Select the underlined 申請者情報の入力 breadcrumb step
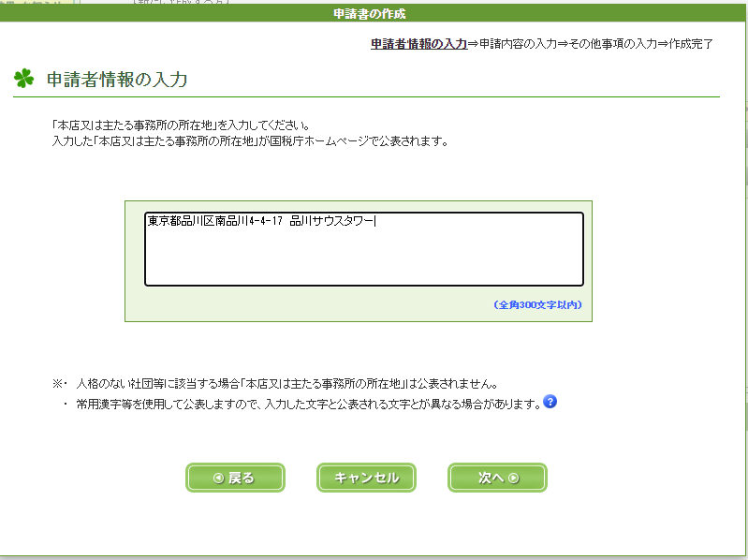Screen dimensions: 748x560 418,44
